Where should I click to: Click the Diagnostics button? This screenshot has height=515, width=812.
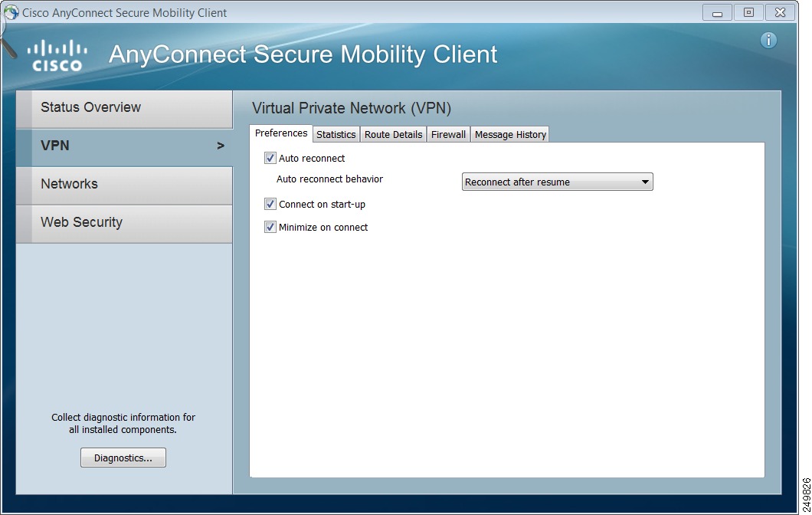point(123,458)
